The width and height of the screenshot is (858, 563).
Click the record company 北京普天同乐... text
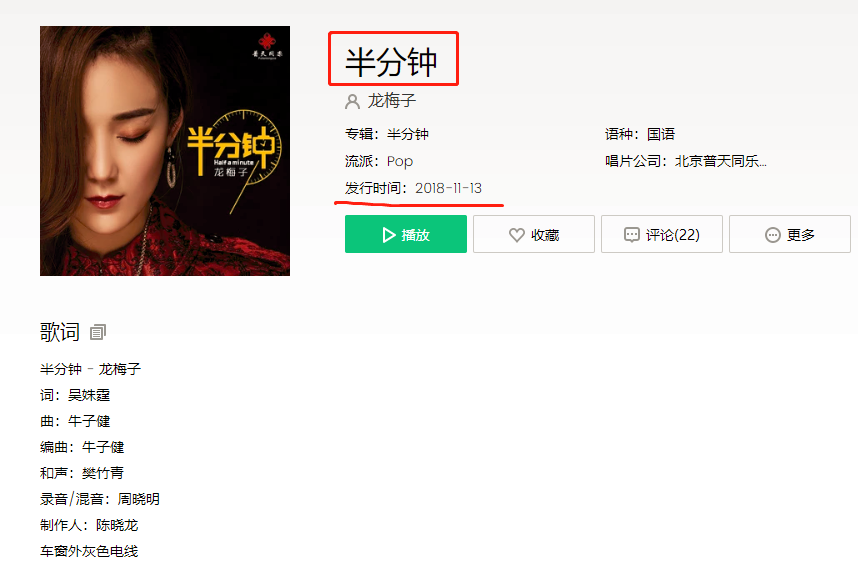[721, 161]
